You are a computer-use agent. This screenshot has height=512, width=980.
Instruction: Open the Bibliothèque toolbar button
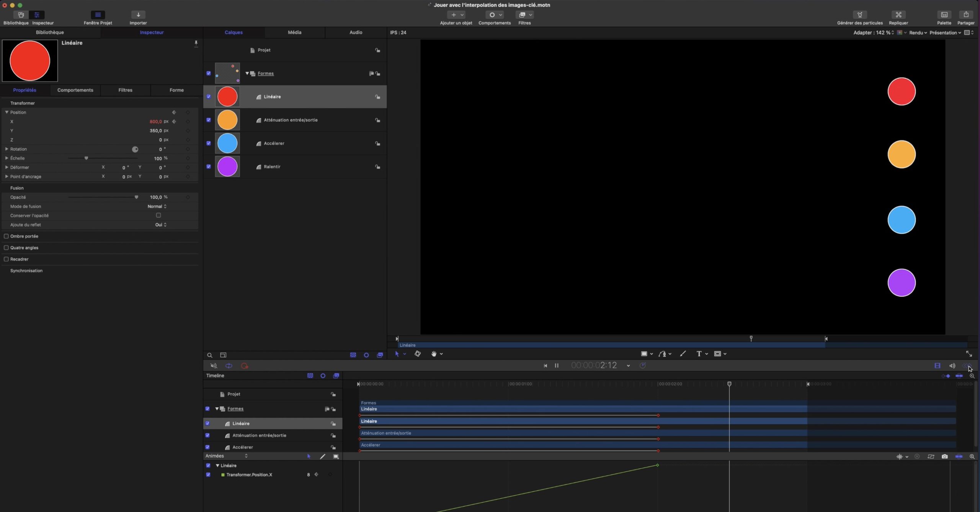click(21, 15)
